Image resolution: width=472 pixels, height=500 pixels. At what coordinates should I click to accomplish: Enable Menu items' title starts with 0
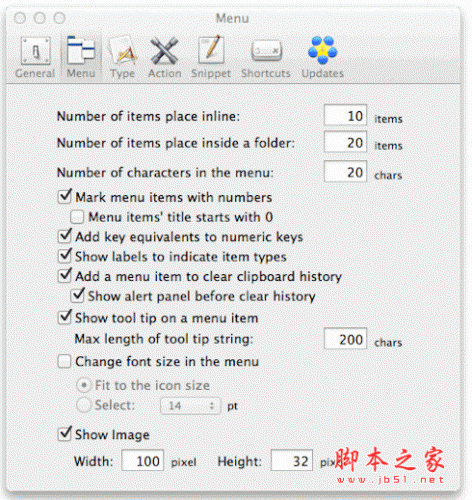pos(77,217)
